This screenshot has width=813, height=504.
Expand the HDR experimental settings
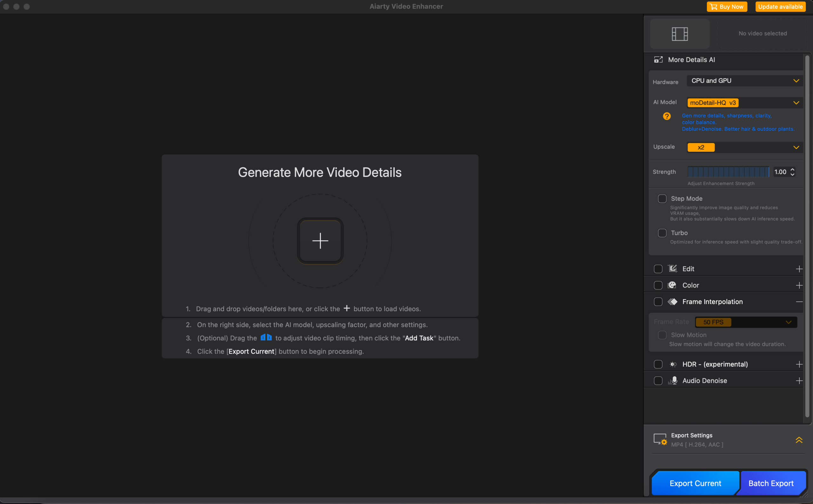(x=800, y=364)
